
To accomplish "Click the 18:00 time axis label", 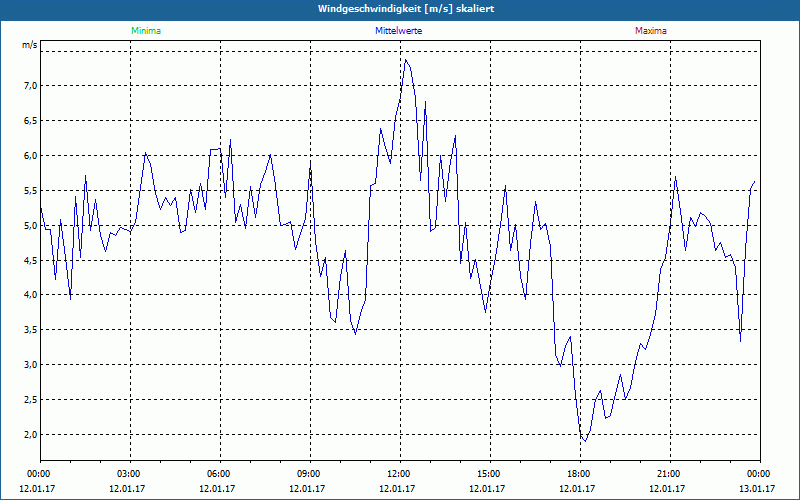I will click(581, 474).
